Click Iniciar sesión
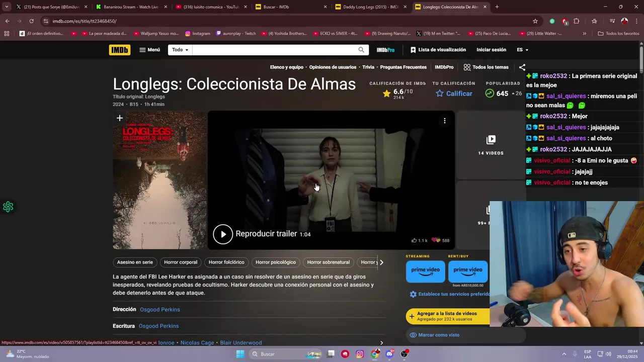644x362 pixels. click(x=491, y=50)
